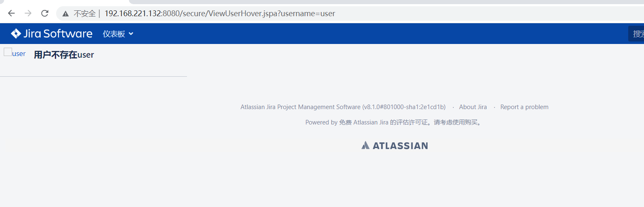
Task: Click the Powered by Atlassian Jira license text
Action: coord(394,122)
